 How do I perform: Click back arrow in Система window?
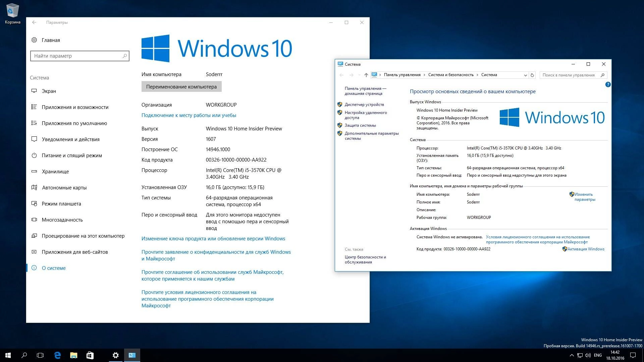point(342,75)
